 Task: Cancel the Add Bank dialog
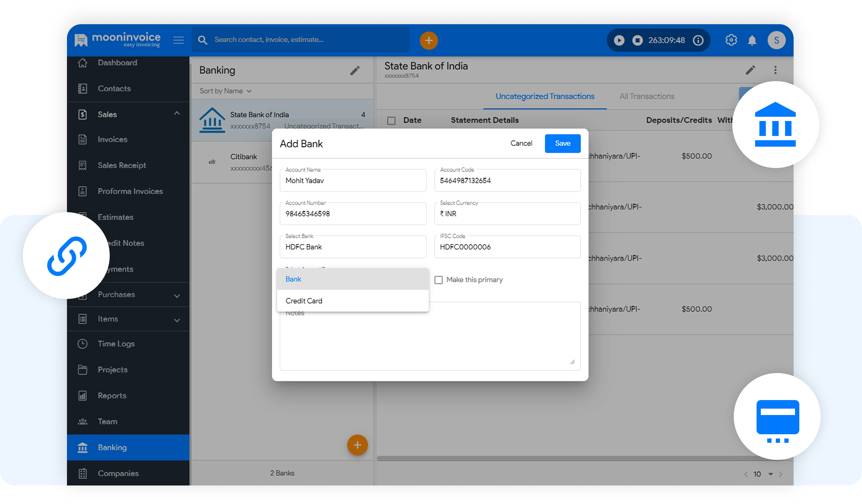pyautogui.click(x=521, y=143)
